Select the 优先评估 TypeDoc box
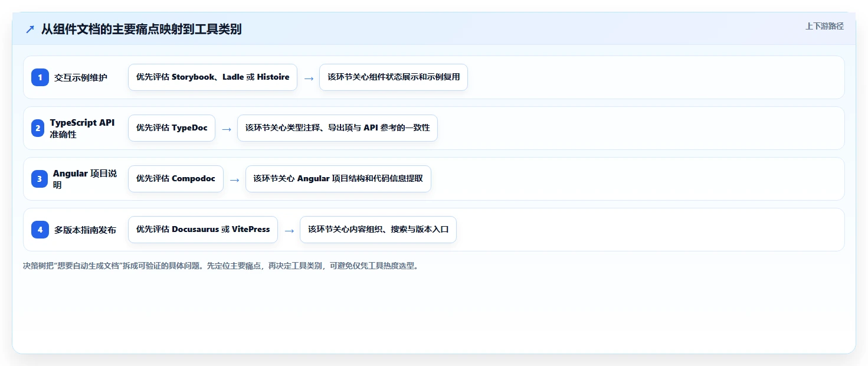 pyautogui.click(x=172, y=128)
